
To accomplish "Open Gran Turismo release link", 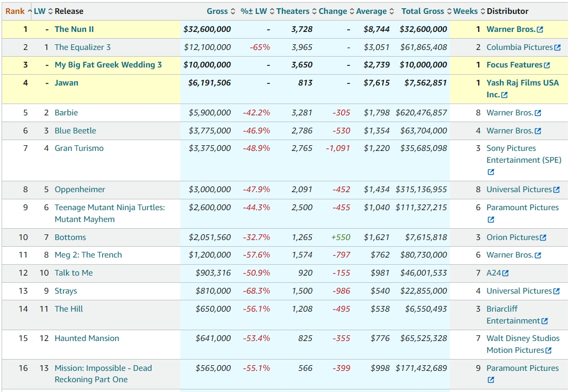I will 79,148.
